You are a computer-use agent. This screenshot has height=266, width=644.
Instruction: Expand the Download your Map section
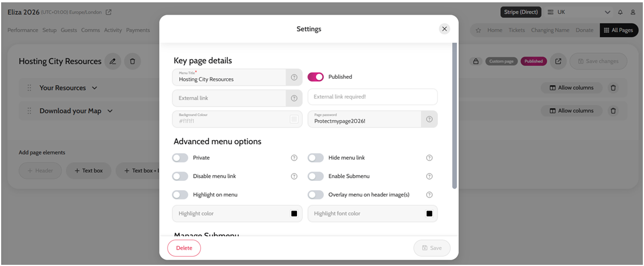coord(110,111)
